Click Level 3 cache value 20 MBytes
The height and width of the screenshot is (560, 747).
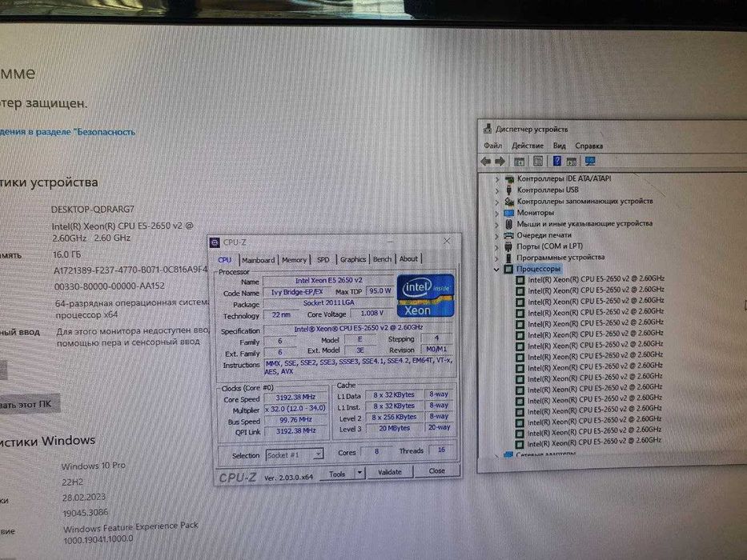click(x=395, y=428)
